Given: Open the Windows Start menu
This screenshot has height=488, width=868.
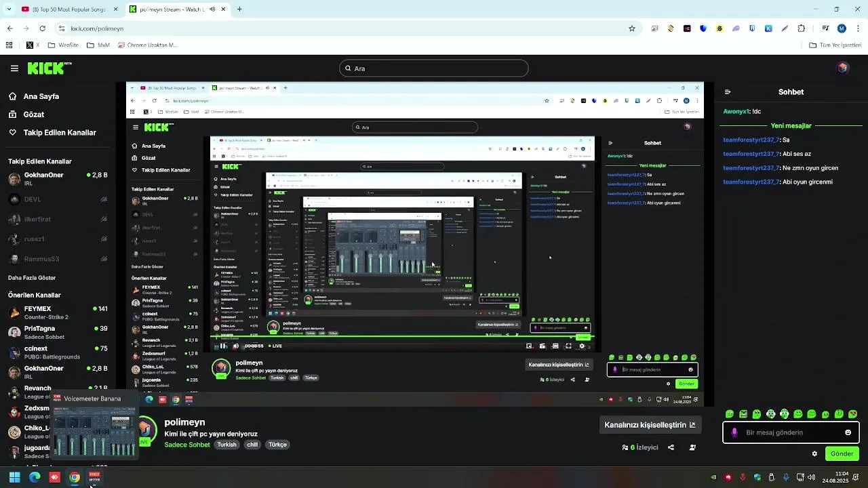Looking at the screenshot, I should pyautogui.click(x=14, y=477).
